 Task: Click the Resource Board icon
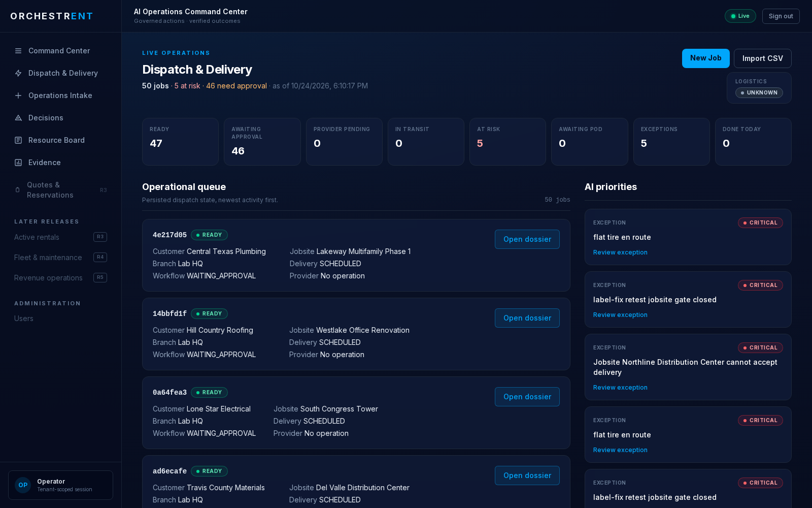pos(18,140)
